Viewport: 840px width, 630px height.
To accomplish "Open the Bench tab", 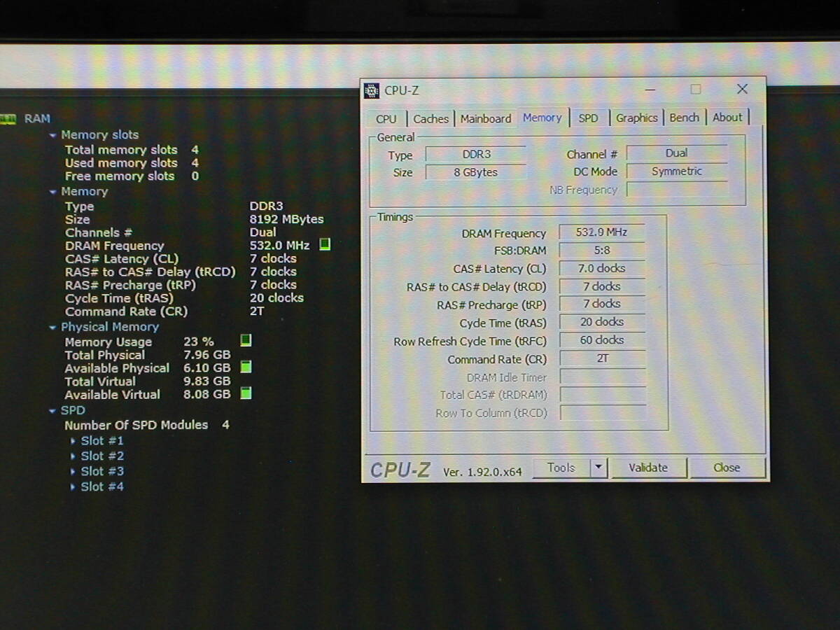I will 685,117.
